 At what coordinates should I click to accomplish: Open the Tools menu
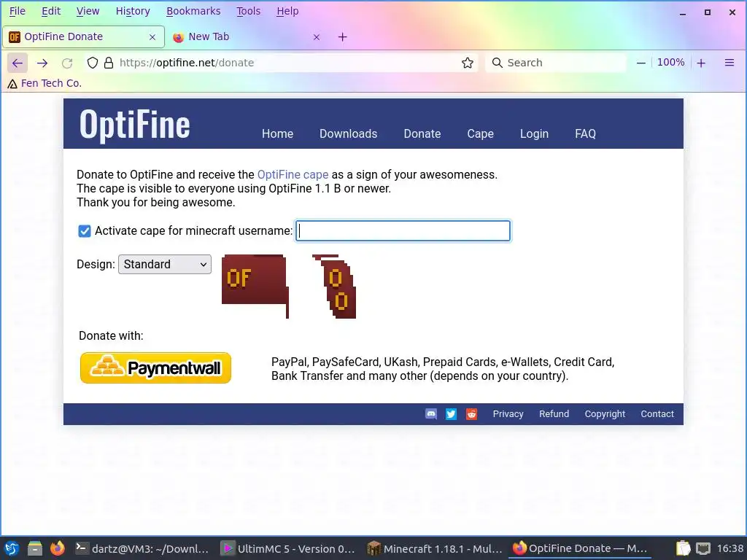(248, 11)
